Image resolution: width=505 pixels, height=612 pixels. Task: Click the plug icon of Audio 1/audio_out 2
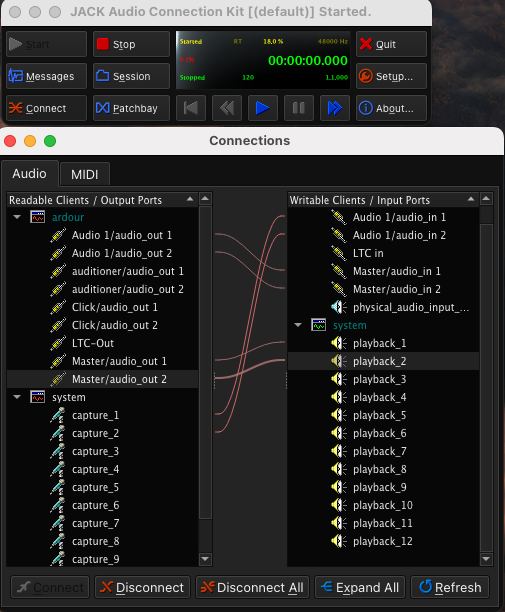click(58, 253)
